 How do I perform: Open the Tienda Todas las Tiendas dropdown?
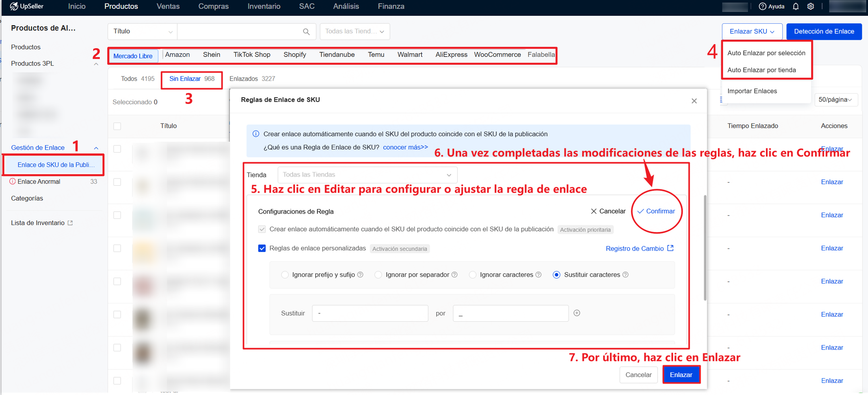point(367,175)
